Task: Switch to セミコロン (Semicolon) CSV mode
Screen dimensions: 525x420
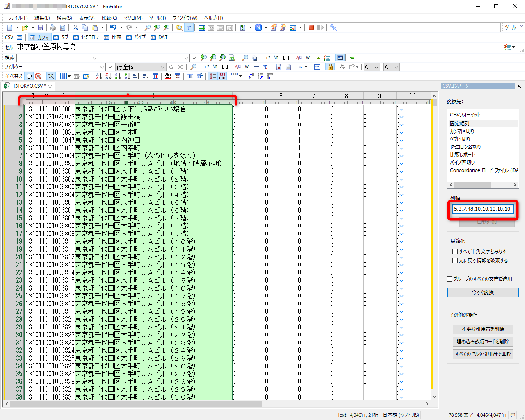Action: pos(86,37)
